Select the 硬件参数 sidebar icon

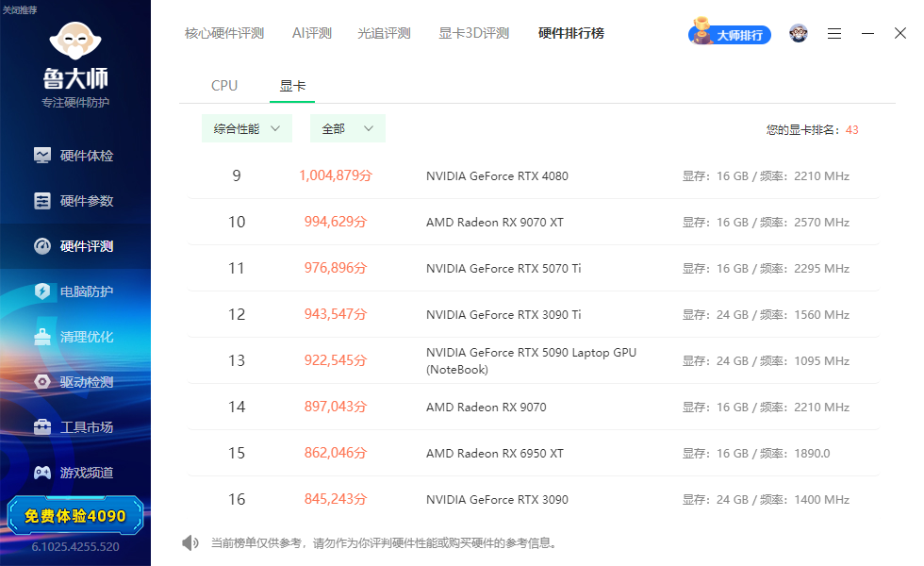click(42, 201)
